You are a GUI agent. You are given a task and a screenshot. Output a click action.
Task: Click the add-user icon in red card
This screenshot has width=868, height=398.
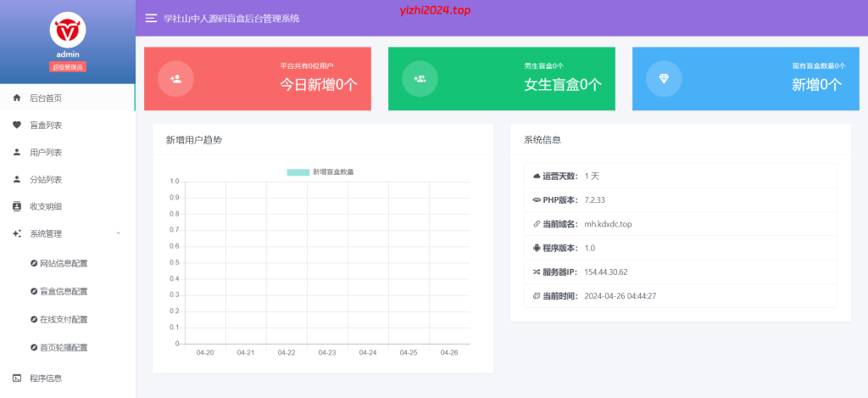(175, 79)
